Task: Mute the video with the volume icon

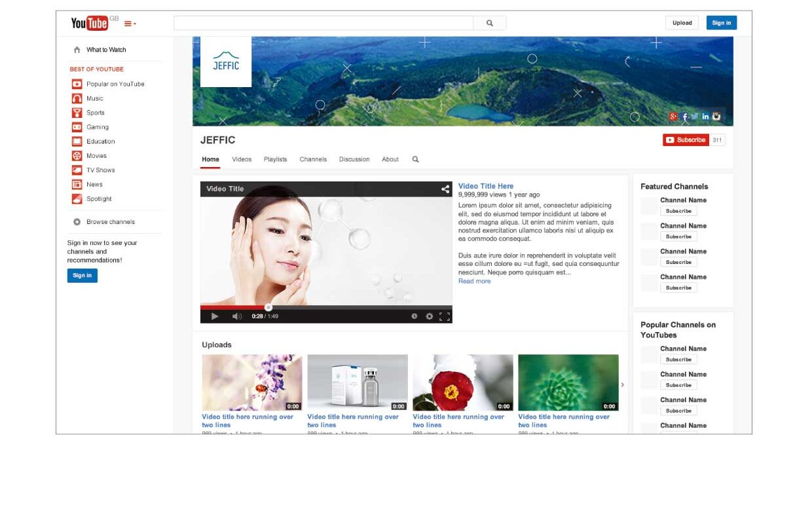Action: (x=236, y=316)
